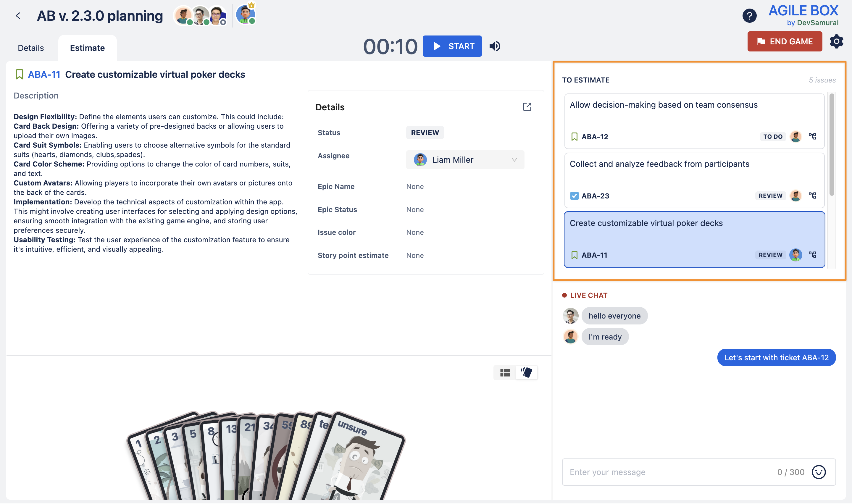The height and width of the screenshot is (504, 852).
Task: Open the help question mark icon
Action: pos(749,16)
